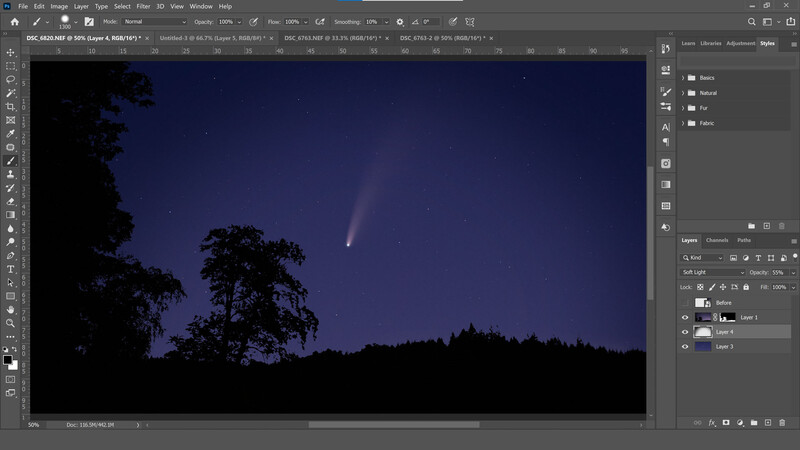Click the Home icon in options bar
Viewport: 800px width, 450px height.
[x=14, y=22]
